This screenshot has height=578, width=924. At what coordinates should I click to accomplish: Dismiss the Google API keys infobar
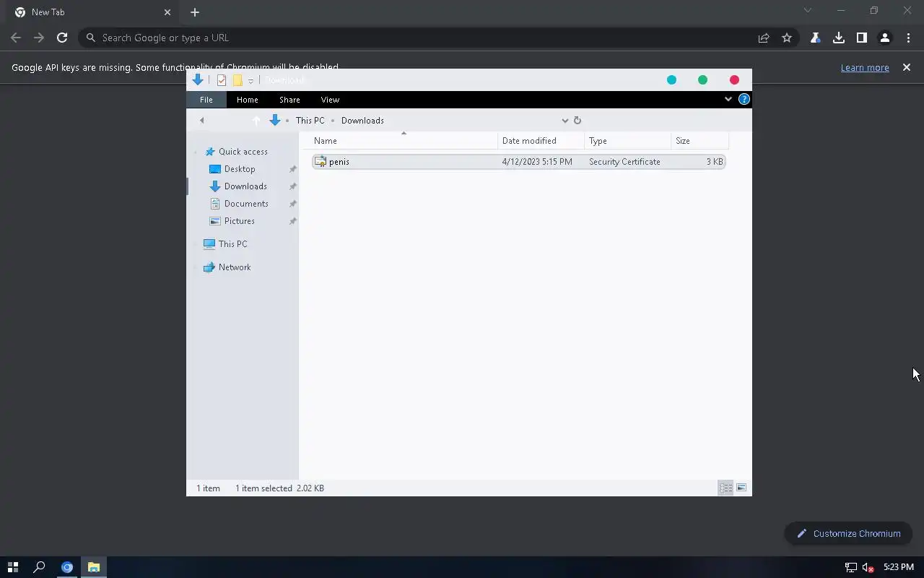[x=907, y=67]
